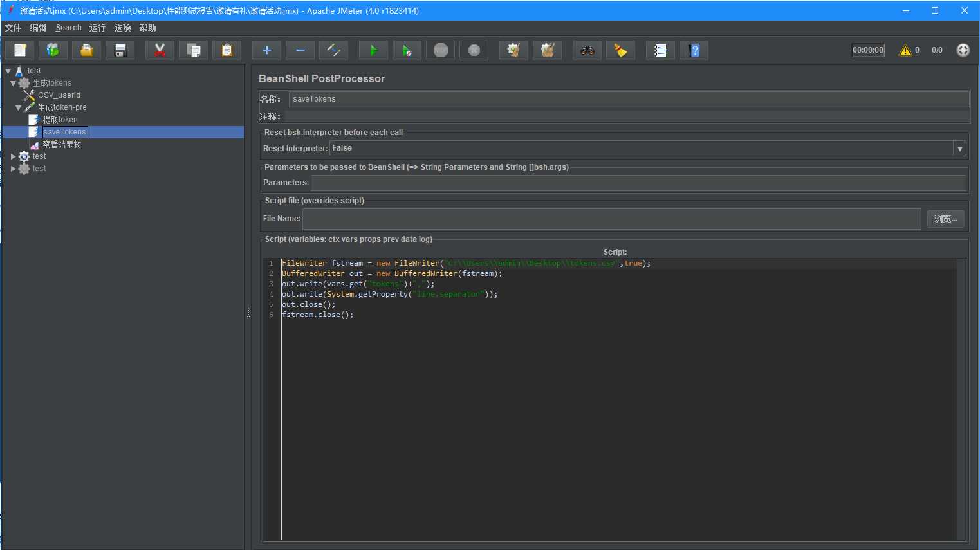Expand the first collapsed test thread group
The height and width of the screenshot is (550, 980).
pos(14,156)
